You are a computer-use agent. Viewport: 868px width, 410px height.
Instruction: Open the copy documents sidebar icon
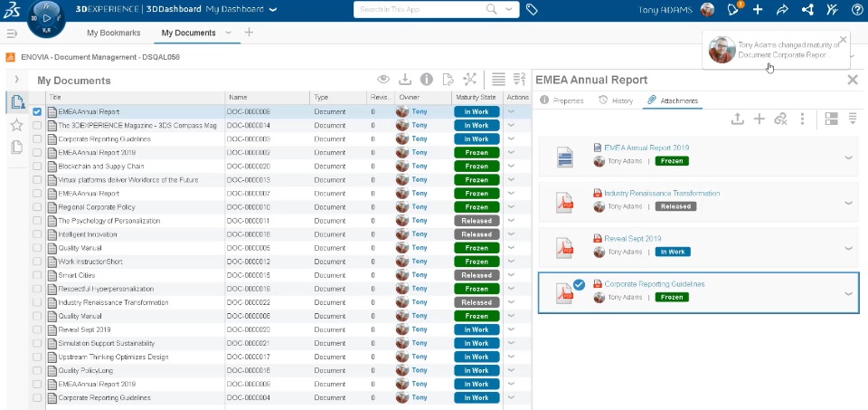[16, 148]
